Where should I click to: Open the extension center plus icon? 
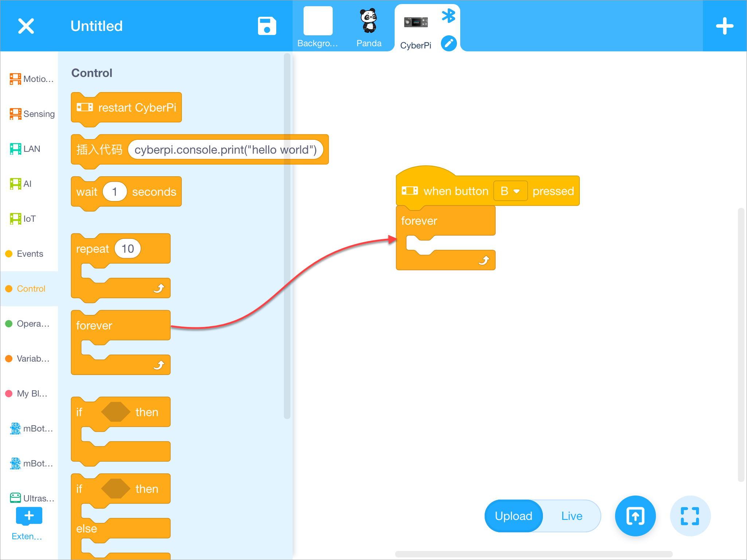29,516
